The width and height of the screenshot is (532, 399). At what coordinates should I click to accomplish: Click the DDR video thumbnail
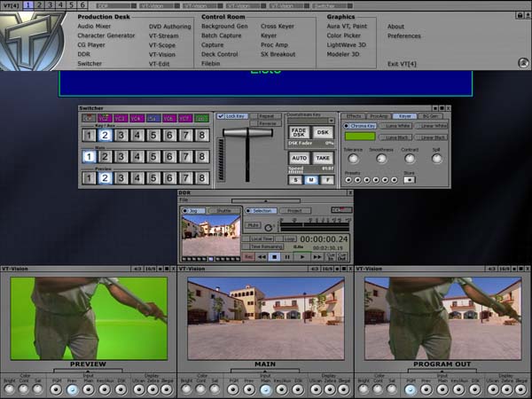[211, 236]
